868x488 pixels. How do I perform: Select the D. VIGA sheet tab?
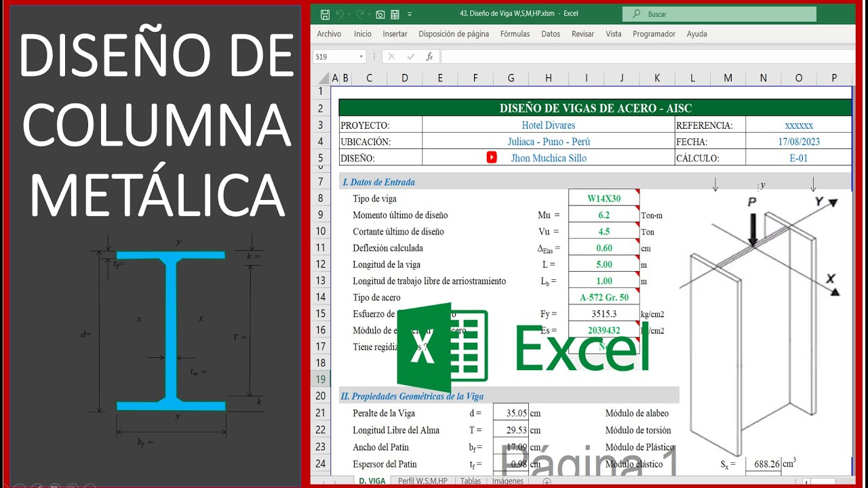(x=372, y=481)
